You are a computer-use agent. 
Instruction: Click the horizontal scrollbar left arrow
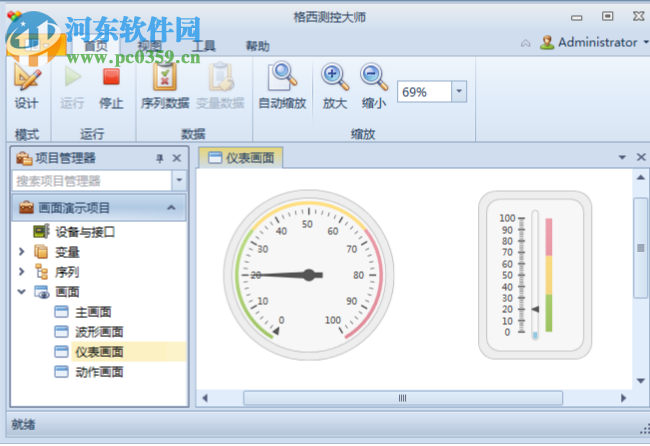(x=205, y=398)
